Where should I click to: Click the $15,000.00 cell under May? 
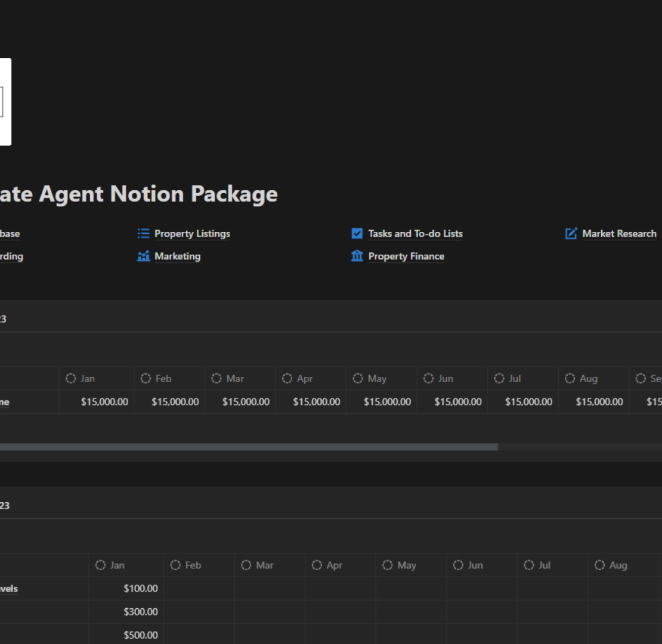[x=381, y=402]
